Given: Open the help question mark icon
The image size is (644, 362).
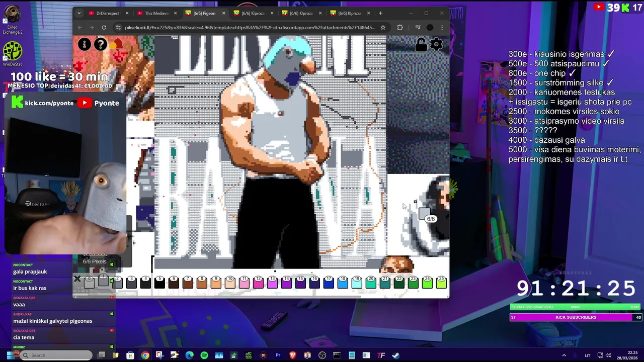Looking at the screenshot, I should click(x=101, y=44).
